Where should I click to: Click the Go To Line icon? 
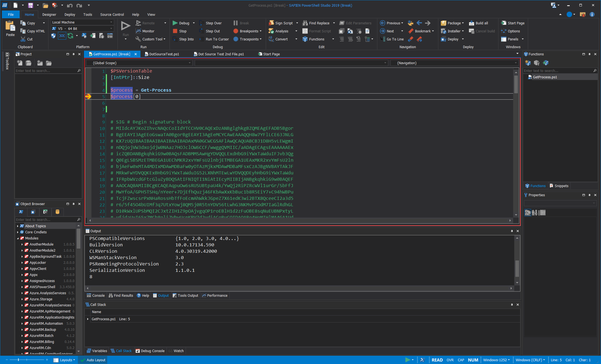pos(383,39)
